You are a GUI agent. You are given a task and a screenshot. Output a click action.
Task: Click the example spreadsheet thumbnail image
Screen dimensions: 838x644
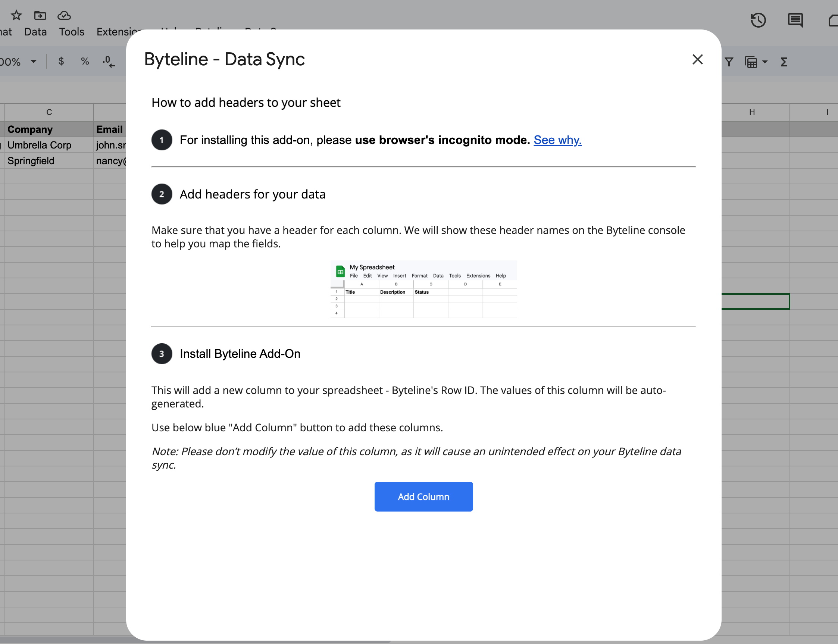click(x=423, y=290)
